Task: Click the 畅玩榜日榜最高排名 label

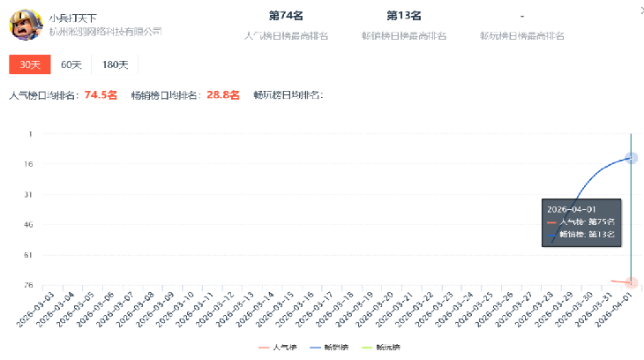Action: tap(522, 35)
